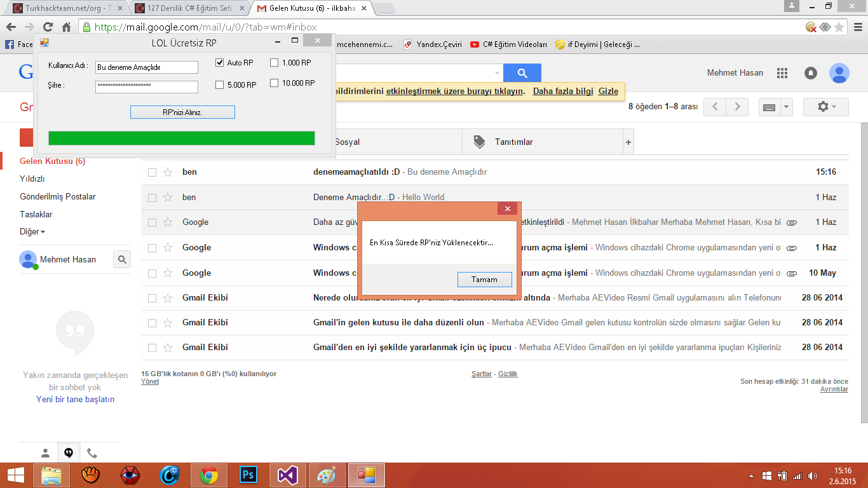This screenshot has height=488, width=868.
Task: Open File Explorer from the taskbar
Action: coord(52,475)
